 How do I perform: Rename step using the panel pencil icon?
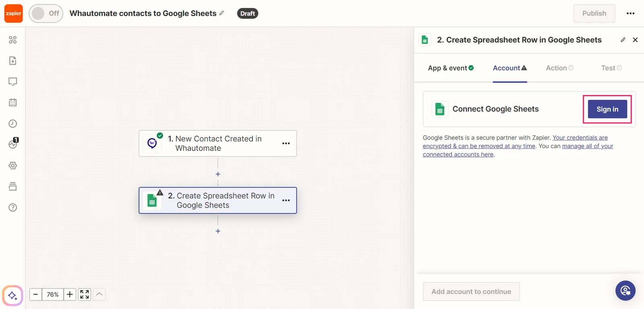click(623, 40)
